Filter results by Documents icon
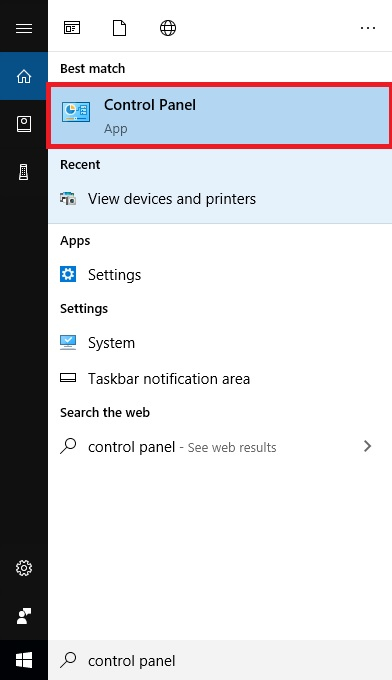Viewport: 392px width, 680px height. tap(120, 28)
